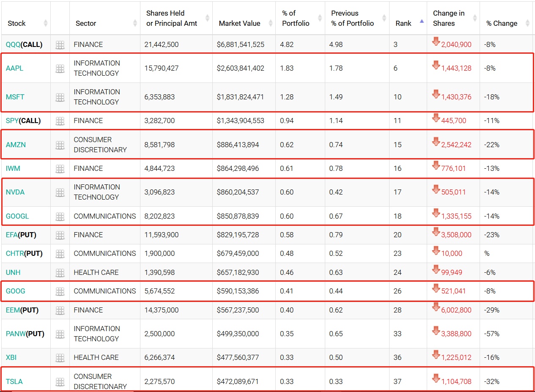Click the grid icon next to NVDA
This screenshot has height=392, width=535.
[60, 192]
